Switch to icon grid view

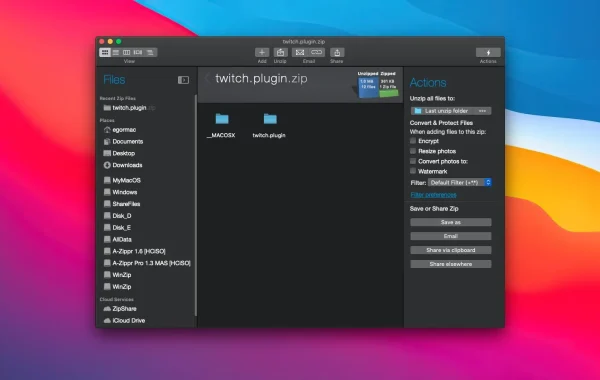105,52
